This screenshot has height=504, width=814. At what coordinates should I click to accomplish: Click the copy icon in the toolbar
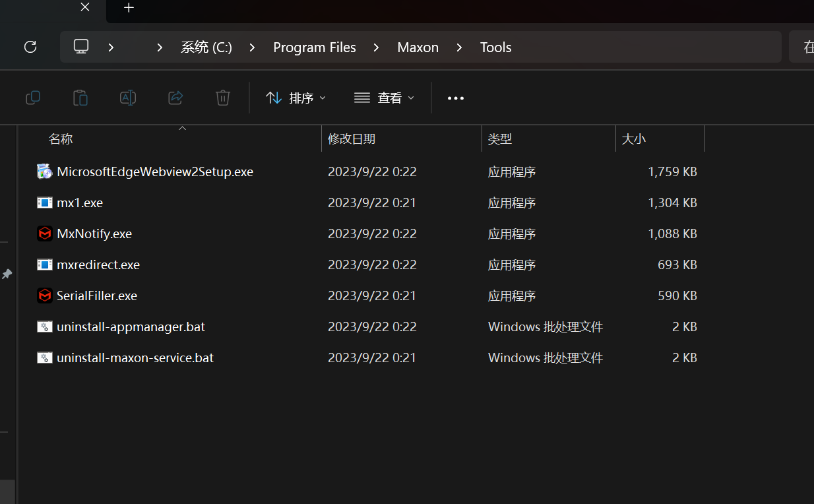(x=33, y=98)
